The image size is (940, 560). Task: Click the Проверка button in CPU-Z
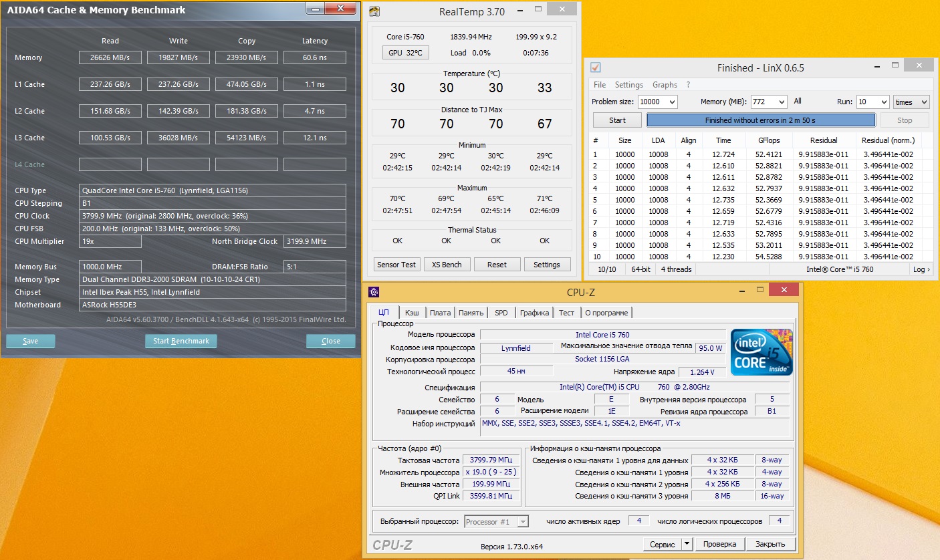719,544
